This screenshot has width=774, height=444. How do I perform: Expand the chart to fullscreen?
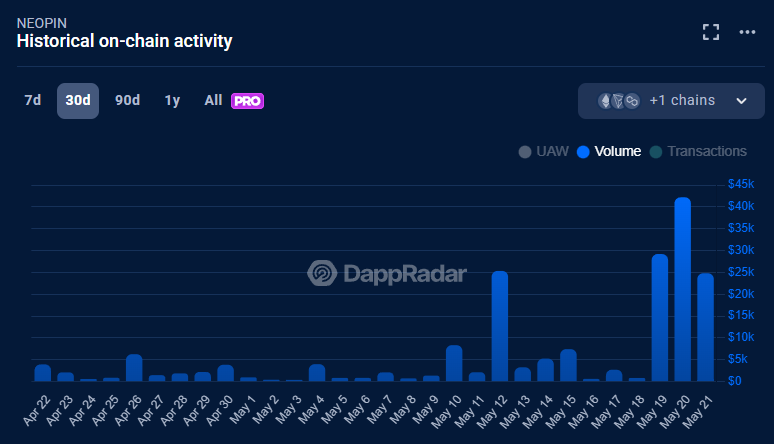711,32
